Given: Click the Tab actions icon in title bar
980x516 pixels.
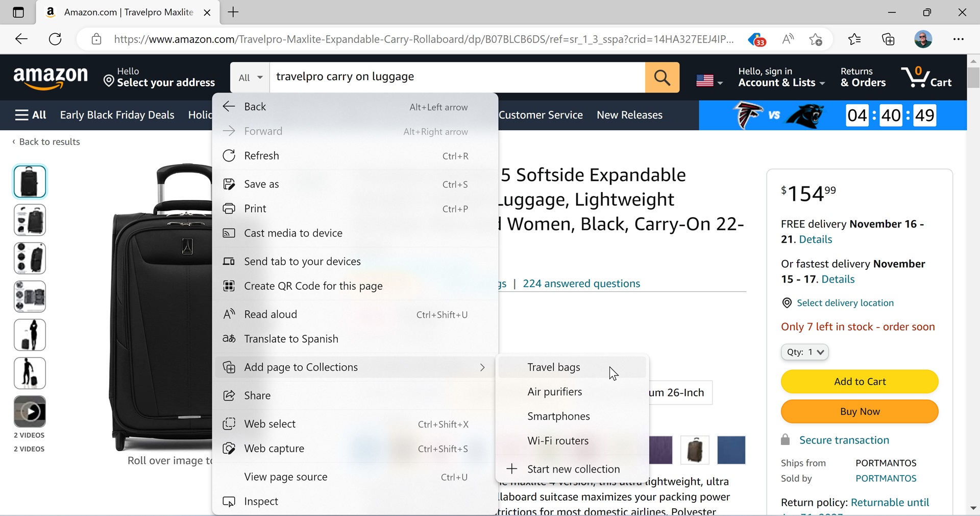Looking at the screenshot, I should (x=18, y=12).
